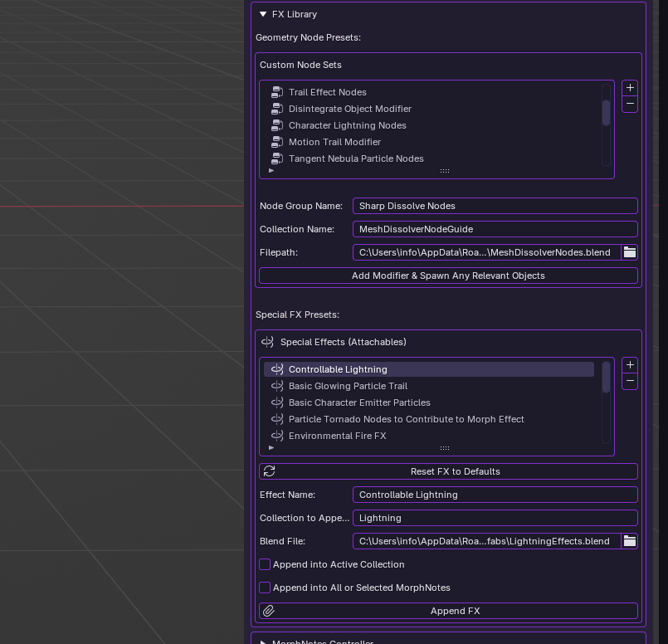Viewport: 668px width, 644px height.
Task: Click the node-tree icon beside Trail Effect Nodes
Action: pyautogui.click(x=276, y=92)
